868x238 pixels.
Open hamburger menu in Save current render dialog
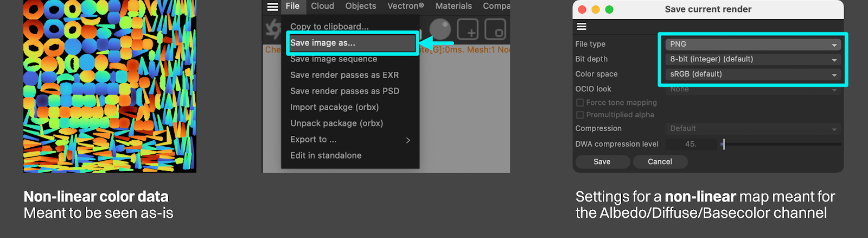click(582, 27)
